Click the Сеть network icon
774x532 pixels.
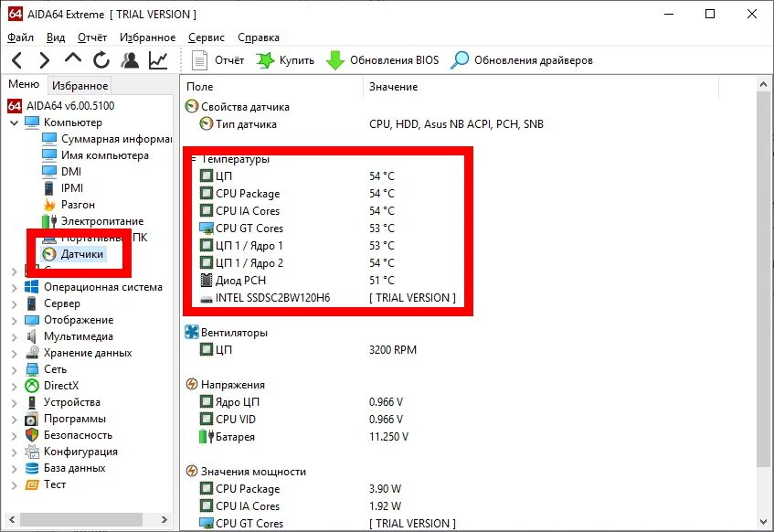32,369
